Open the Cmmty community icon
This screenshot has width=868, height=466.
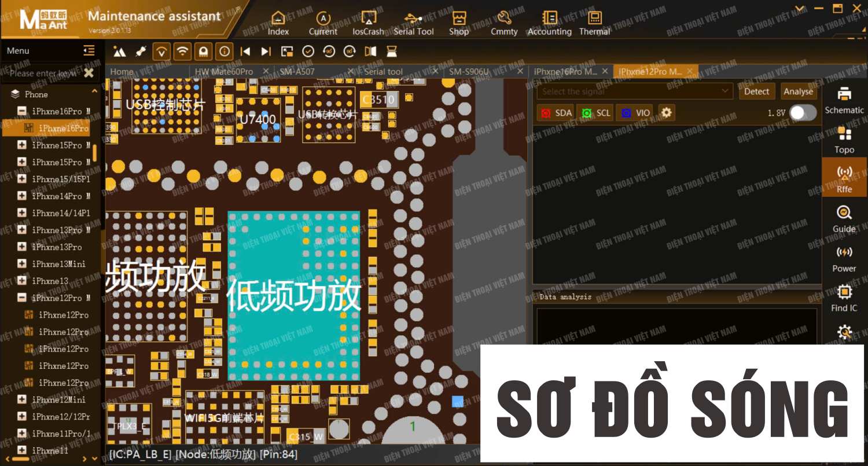504,23
